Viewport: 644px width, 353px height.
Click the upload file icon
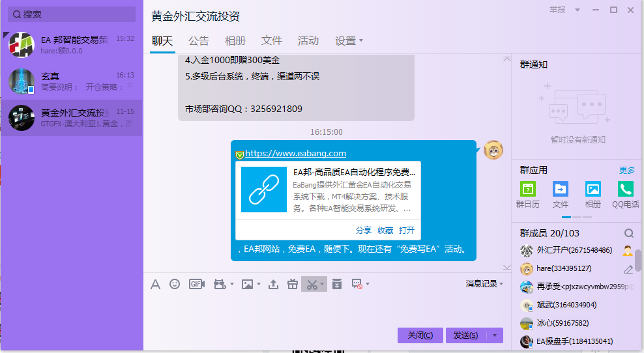tap(273, 284)
